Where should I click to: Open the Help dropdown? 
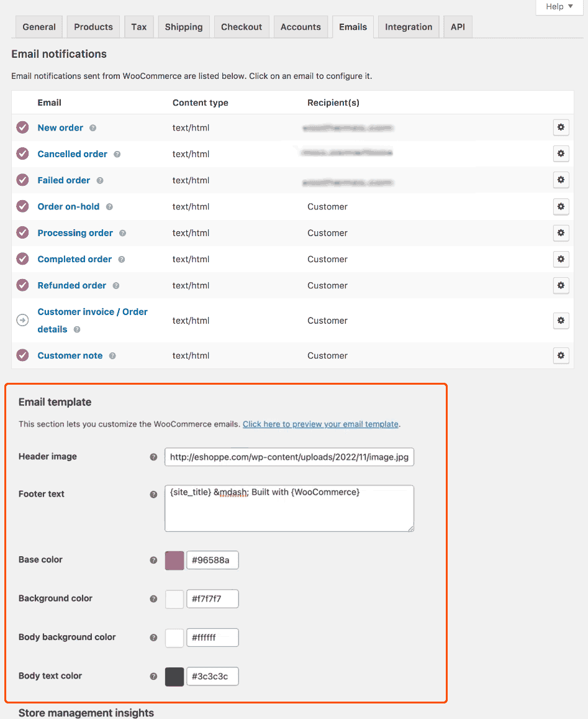(558, 7)
